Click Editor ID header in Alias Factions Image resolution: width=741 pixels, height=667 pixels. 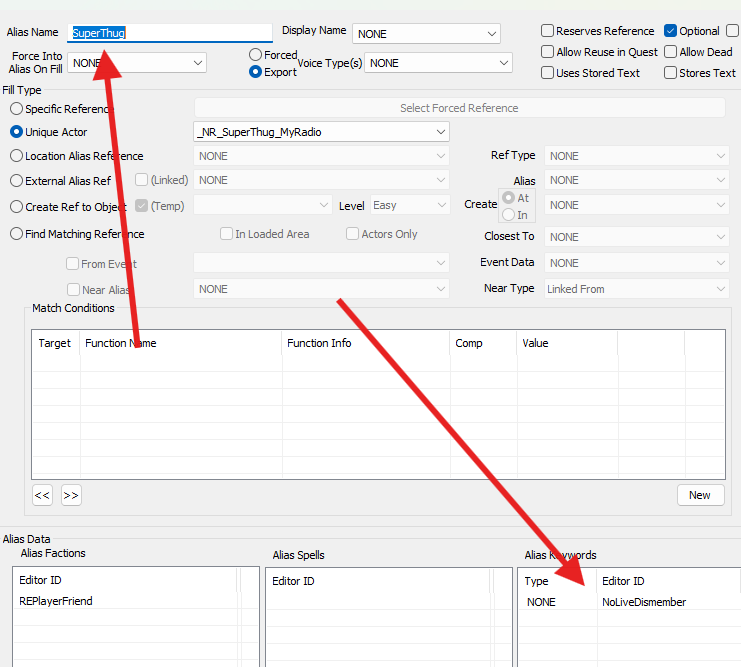[x=125, y=580]
